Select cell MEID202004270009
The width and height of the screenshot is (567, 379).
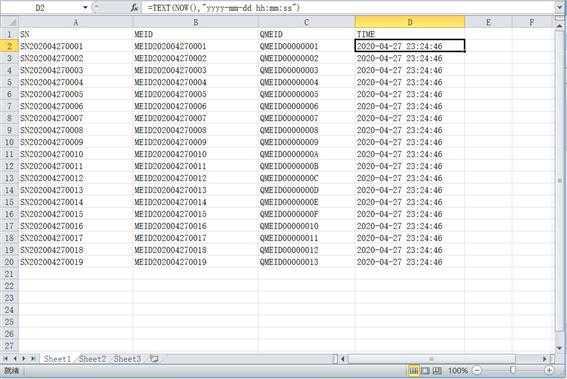pos(195,142)
